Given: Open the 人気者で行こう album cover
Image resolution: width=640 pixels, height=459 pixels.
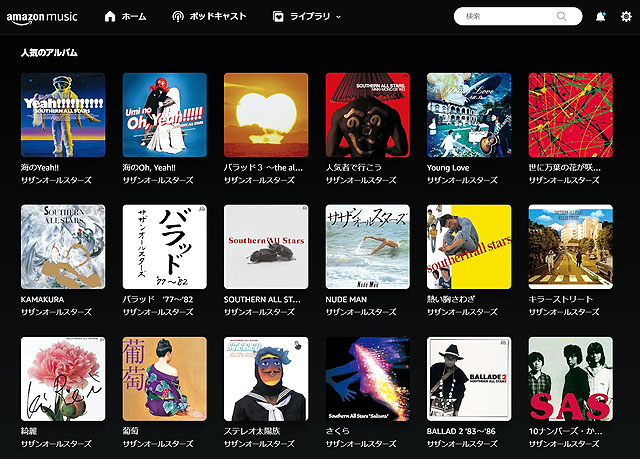Looking at the screenshot, I should pos(368,115).
